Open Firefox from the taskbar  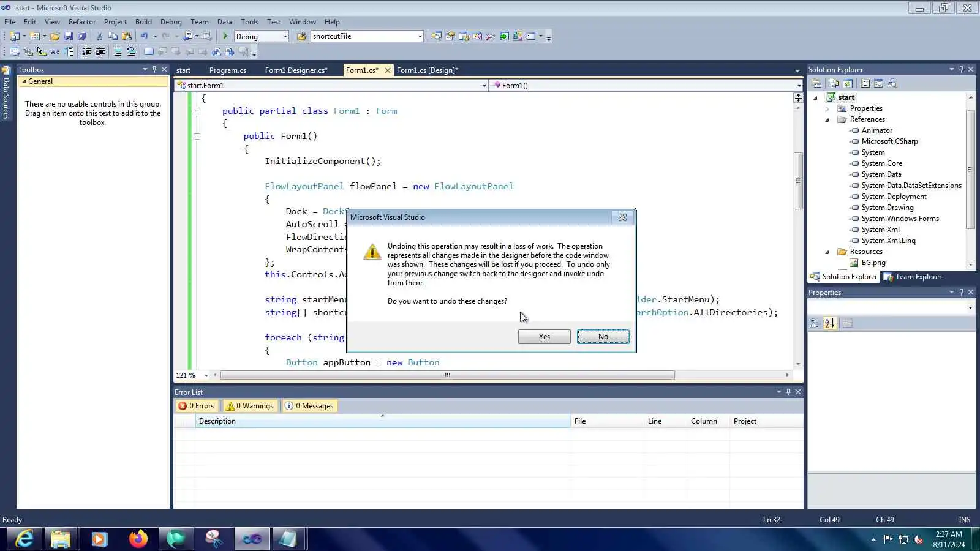point(138,539)
